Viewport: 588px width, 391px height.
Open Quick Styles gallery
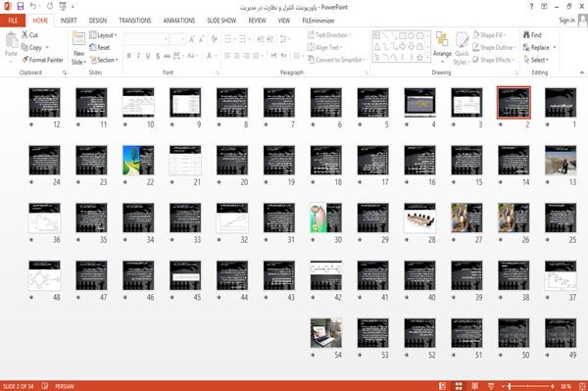[462, 48]
